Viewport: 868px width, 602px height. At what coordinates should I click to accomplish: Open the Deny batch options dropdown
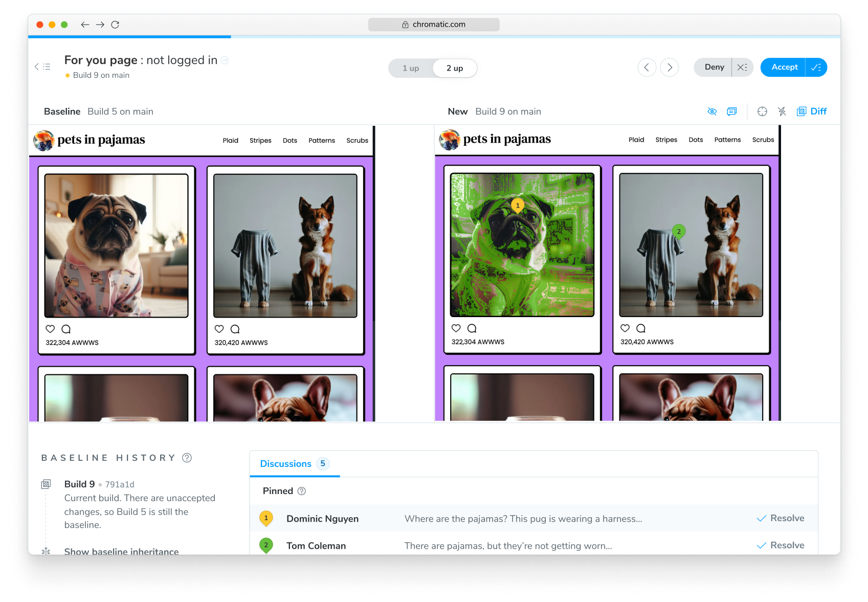tap(743, 67)
